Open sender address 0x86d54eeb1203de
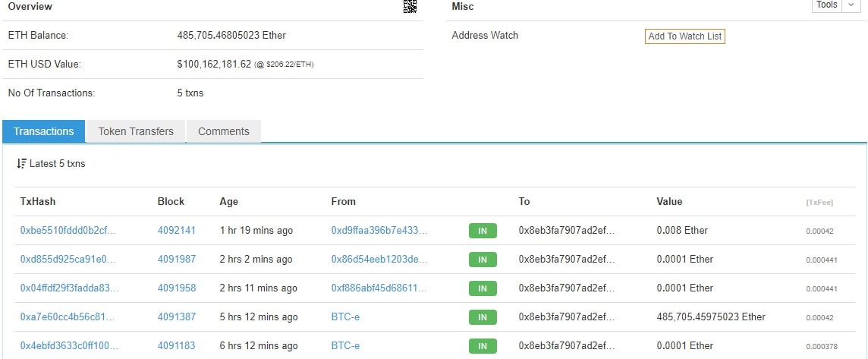This screenshot has width=868, height=359. (x=379, y=259)
